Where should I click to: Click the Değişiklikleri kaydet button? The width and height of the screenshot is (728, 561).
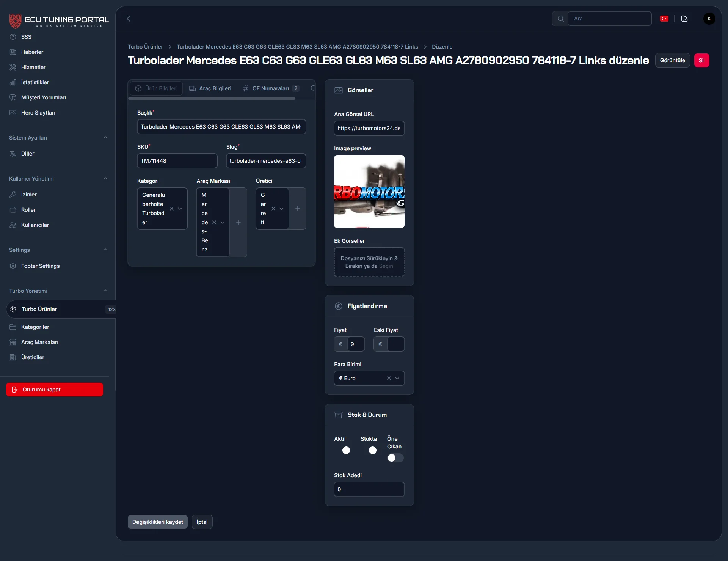(157, 522)
